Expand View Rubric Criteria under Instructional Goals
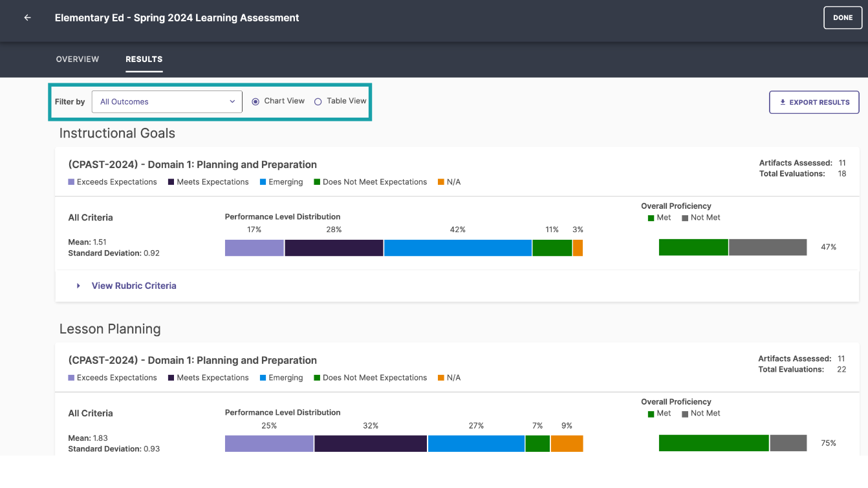 pyautogui.click(x=78, y=286)
